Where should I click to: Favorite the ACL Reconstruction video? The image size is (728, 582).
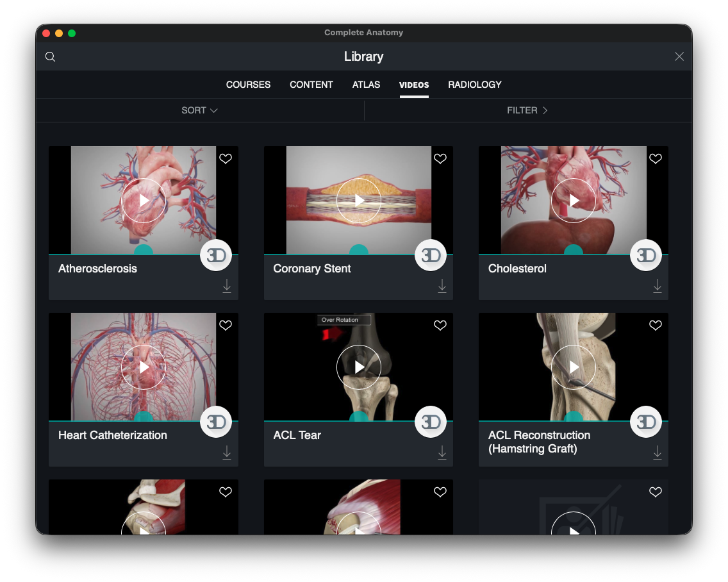pyautogui.click(x=656, y=325)
